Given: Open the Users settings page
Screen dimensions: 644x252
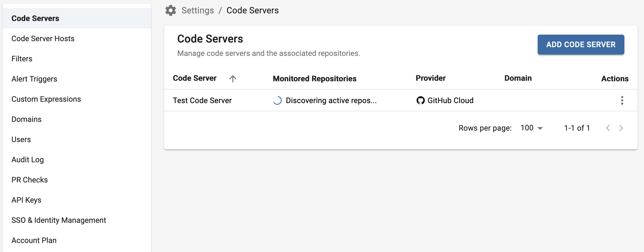Looking at the screenshot, I should 77,139.
